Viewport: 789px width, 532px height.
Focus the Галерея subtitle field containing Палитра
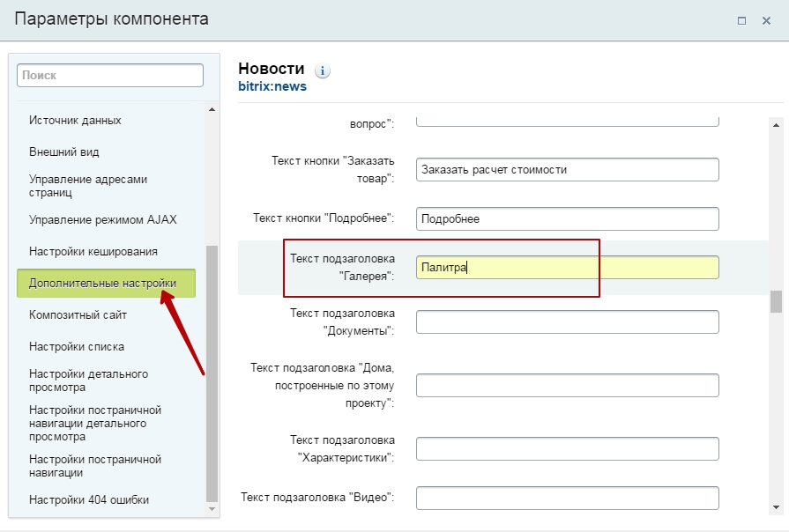[x=567, y=268]
